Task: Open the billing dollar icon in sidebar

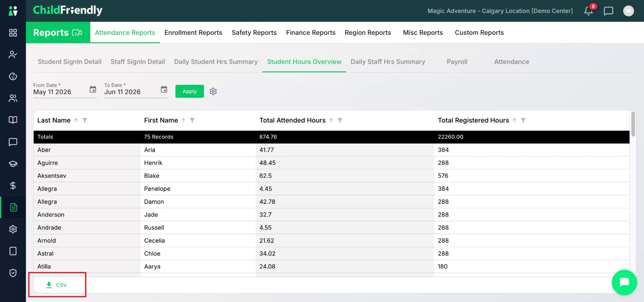Action: click(x=13, y=185)
